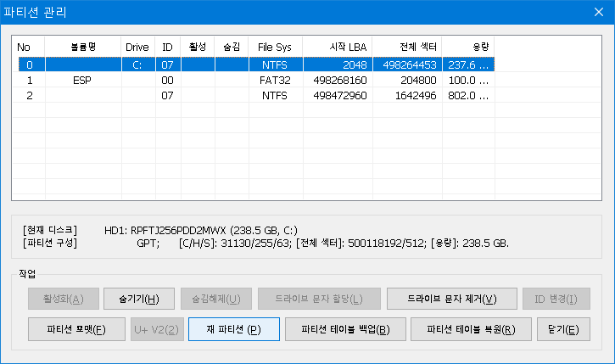Sort by the 볼륨명 column header

(83, 47)
